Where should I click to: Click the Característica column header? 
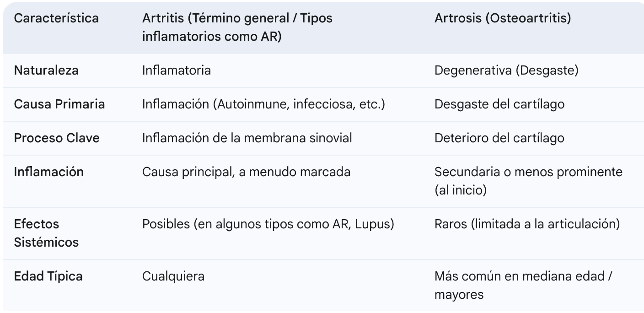pos(56,19)
